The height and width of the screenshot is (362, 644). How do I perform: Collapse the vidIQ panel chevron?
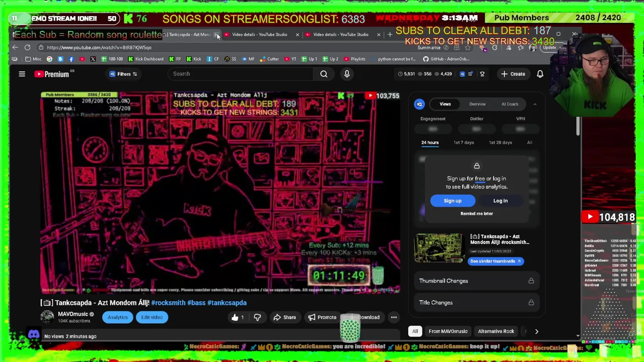pyautogui.click(x=535, y=104)
